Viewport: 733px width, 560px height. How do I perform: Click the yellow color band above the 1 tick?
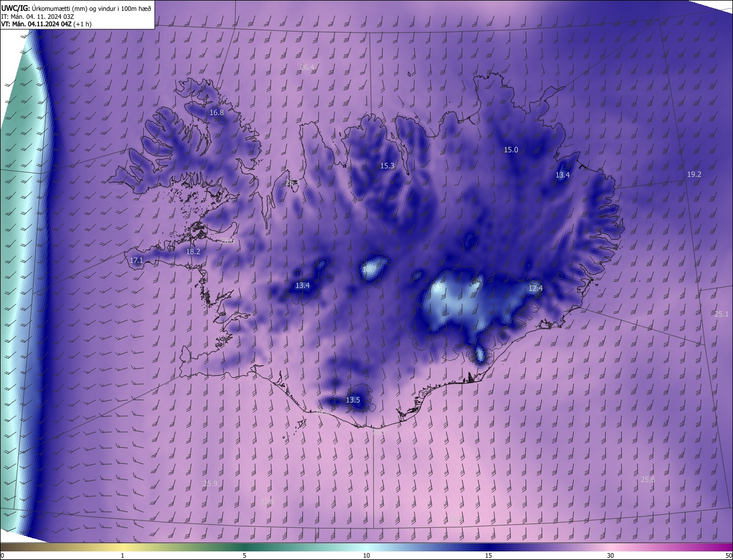[x=123, y=547]
